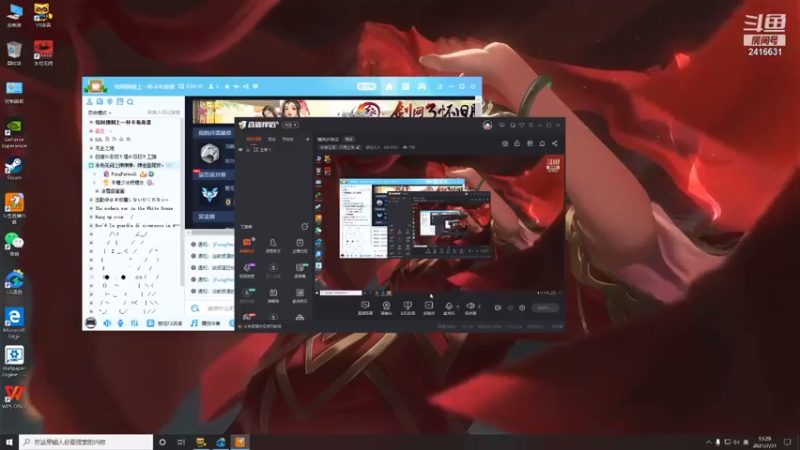Open the Wallpaper Engine desktop icon

click(14, 361)
